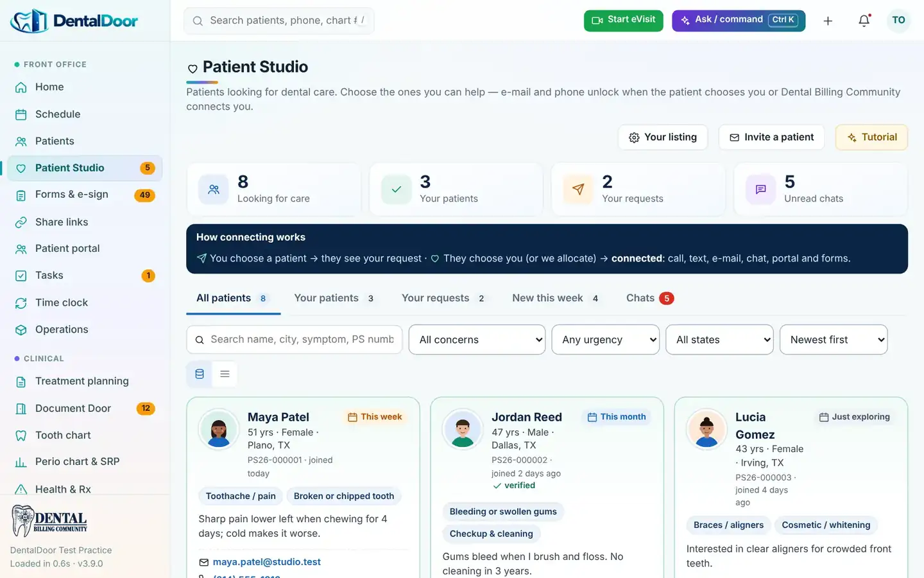Click the Document Door icon

coord(21,408)
